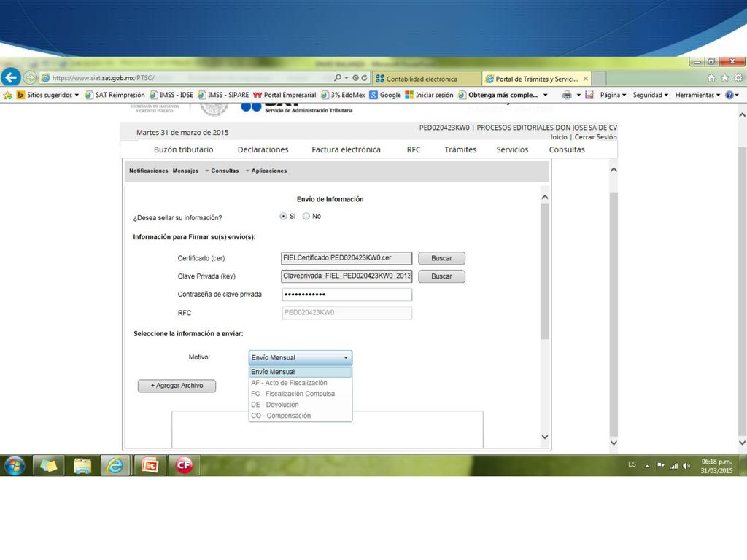The width and height of the screenshot is (747, 560).
Task: Choose FC - Fiscalización Compulsa option
Action: (300, 394)
